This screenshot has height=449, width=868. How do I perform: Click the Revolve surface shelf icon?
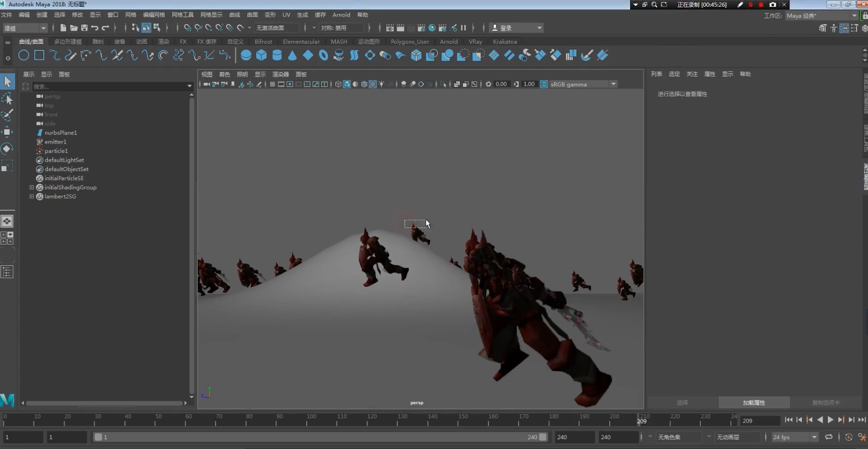339,55
